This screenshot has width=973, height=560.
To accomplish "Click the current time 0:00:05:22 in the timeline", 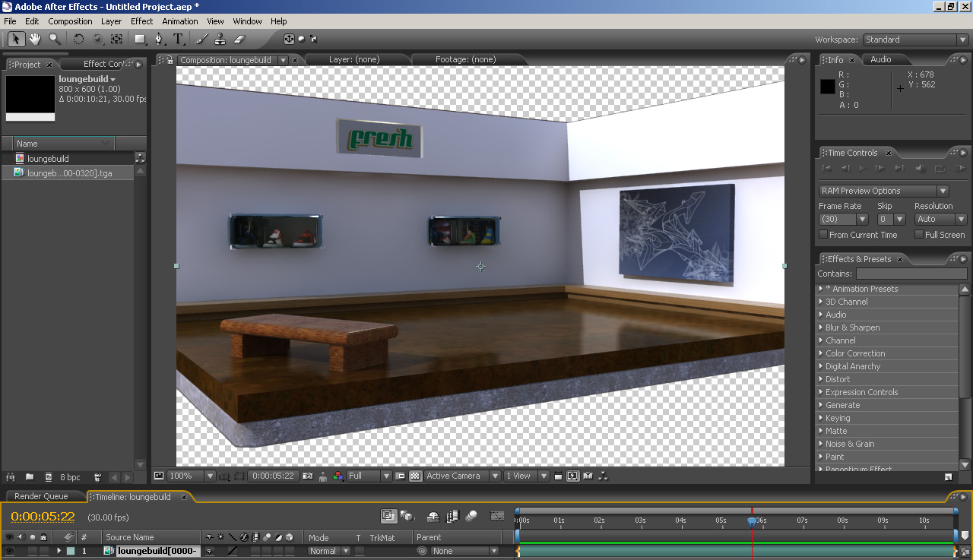I will (43, 517).
